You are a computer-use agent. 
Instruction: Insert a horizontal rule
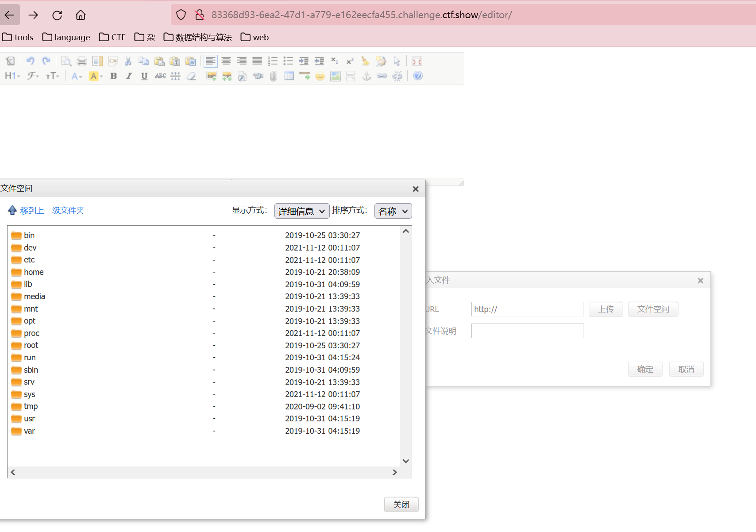coord(305,76)
